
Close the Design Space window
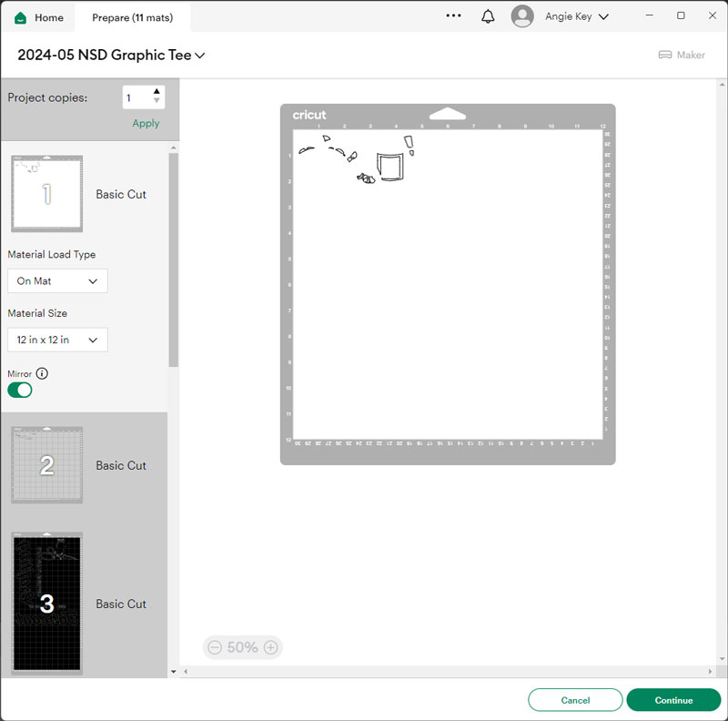(x=713, y=15)
